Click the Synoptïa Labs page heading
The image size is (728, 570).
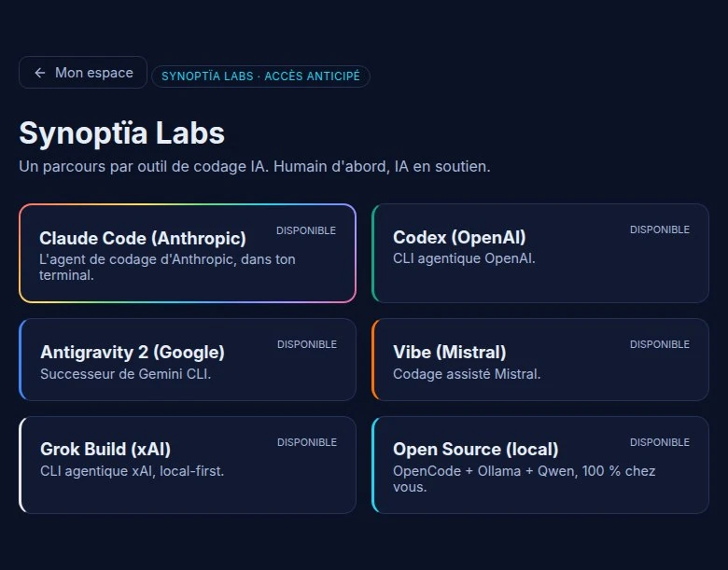coord(121,133)
